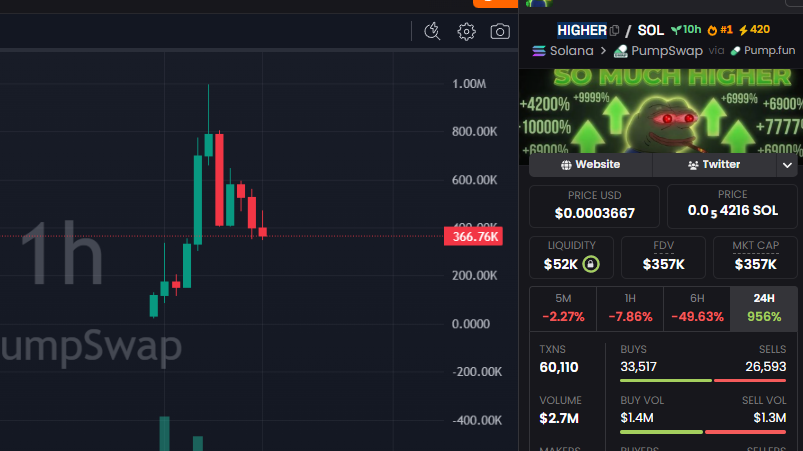Expand more social links chevron
The image size is (803, 451).
click(x=787, y=165)
